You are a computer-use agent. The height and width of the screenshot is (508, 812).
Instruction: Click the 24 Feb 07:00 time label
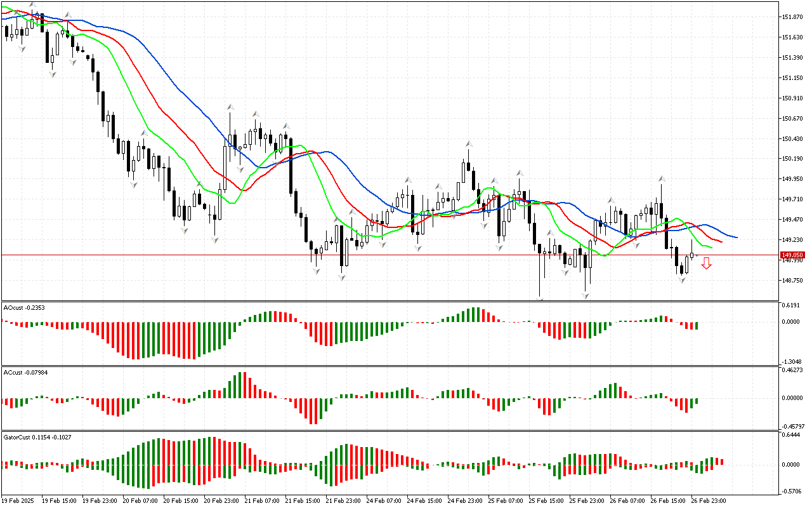[384, 501]
